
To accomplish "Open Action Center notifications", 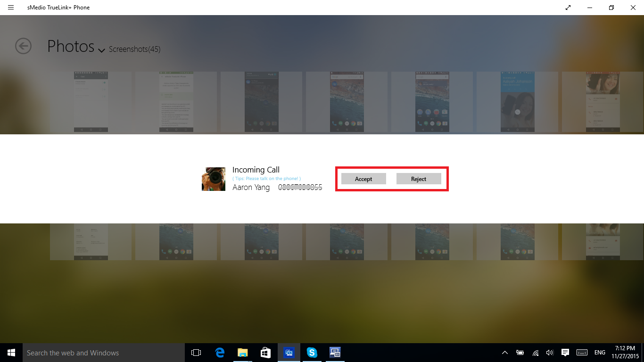I will [565, 353].
